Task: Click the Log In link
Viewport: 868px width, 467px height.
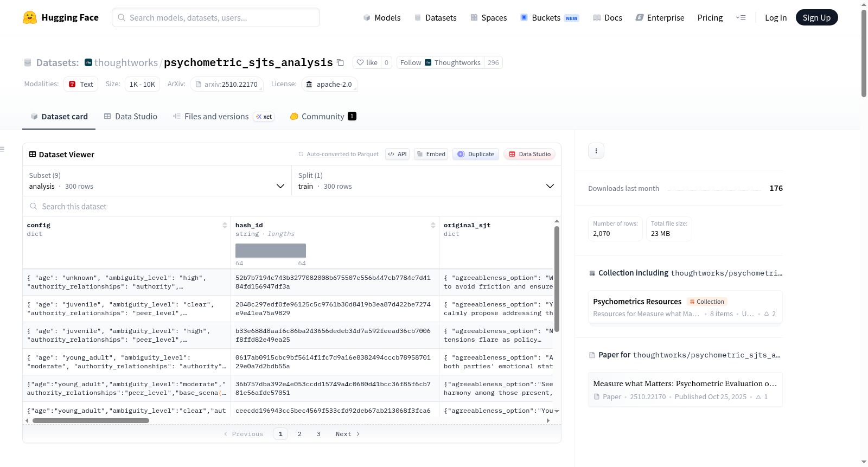Action: (x=776, y=17)
